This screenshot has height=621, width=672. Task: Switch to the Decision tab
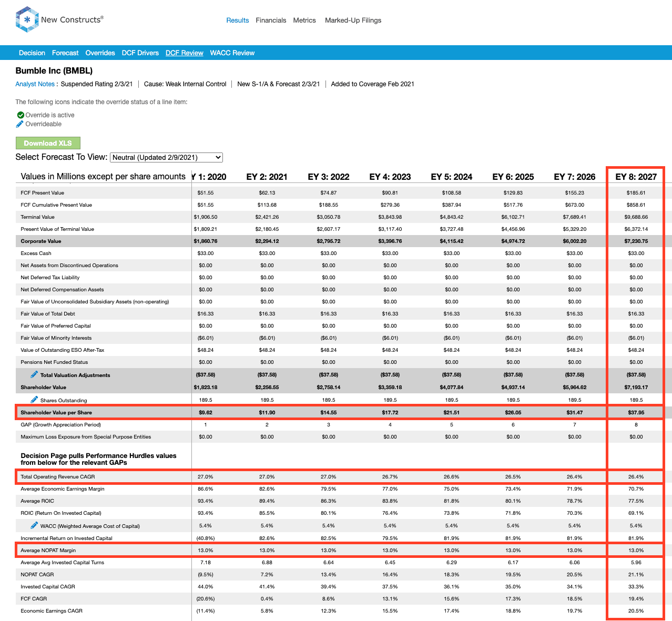click(32, 53)
